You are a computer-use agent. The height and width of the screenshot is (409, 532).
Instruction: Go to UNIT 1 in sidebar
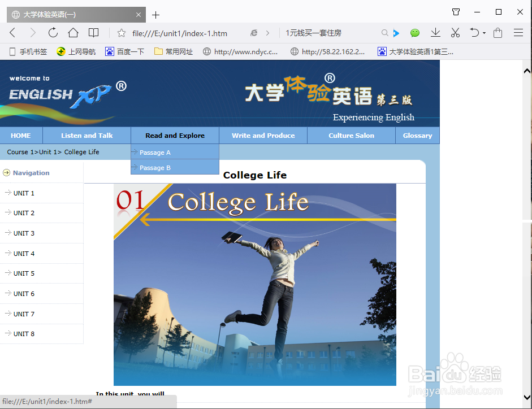click(24, 193)
